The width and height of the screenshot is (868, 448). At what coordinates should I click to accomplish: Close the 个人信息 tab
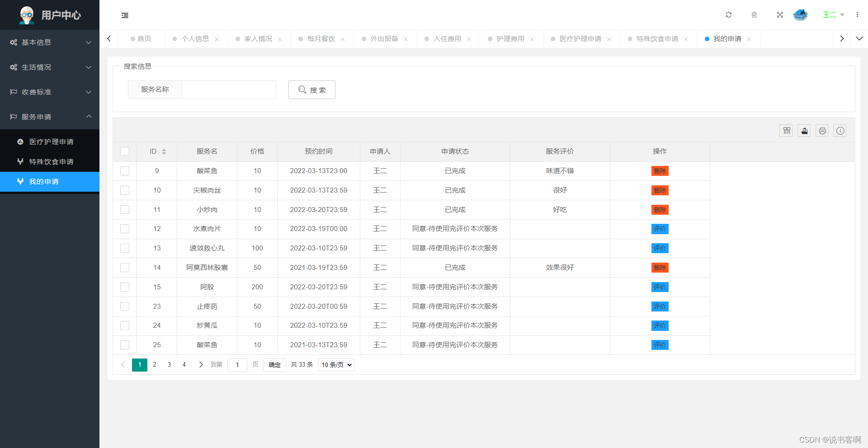[x=217, y=39]
